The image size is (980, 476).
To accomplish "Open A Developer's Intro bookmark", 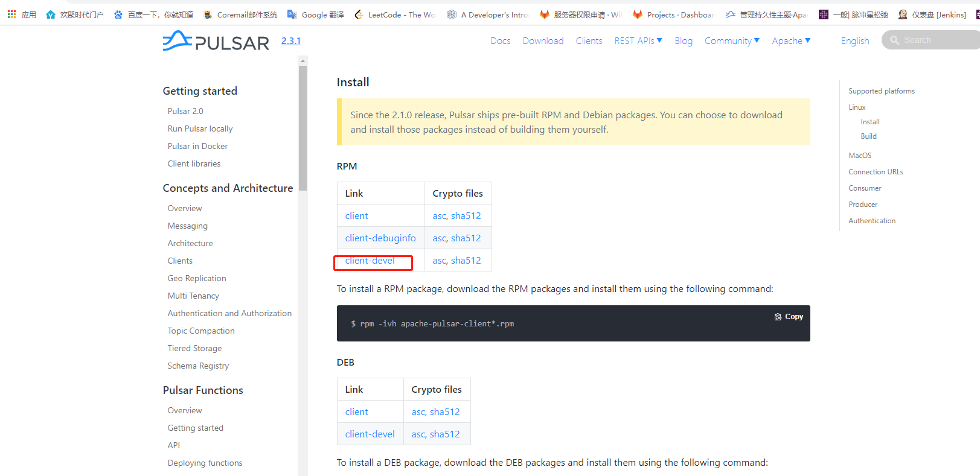I will (487, 14).
